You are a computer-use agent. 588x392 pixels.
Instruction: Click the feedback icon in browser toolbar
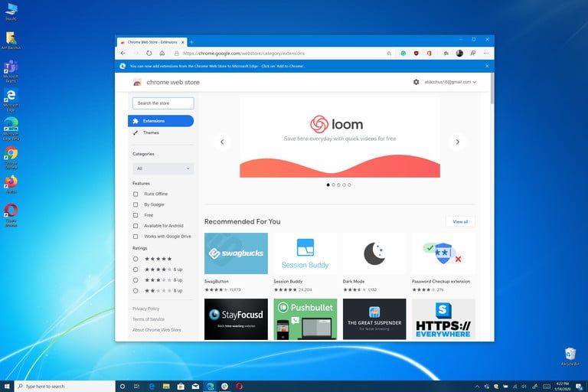[473, 54]
